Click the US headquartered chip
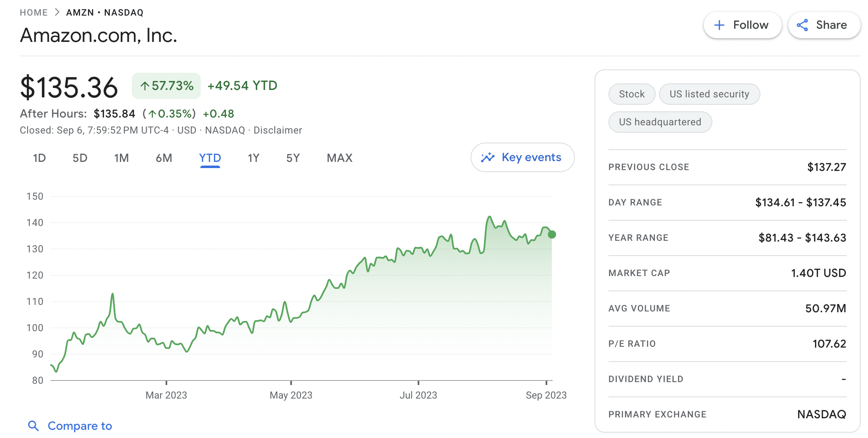This screenshot has width=868, height=438. (660, 122)
